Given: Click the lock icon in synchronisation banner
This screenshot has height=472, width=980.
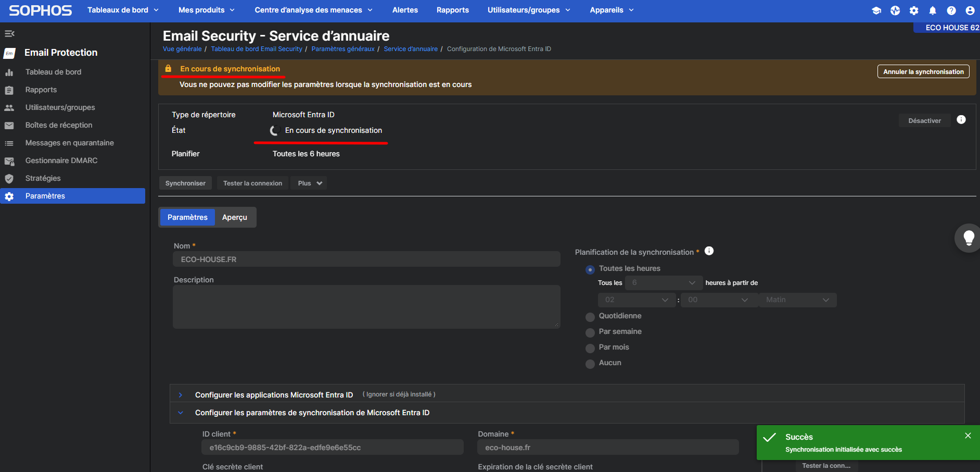Looking at the screenshot, I should 168,69.
